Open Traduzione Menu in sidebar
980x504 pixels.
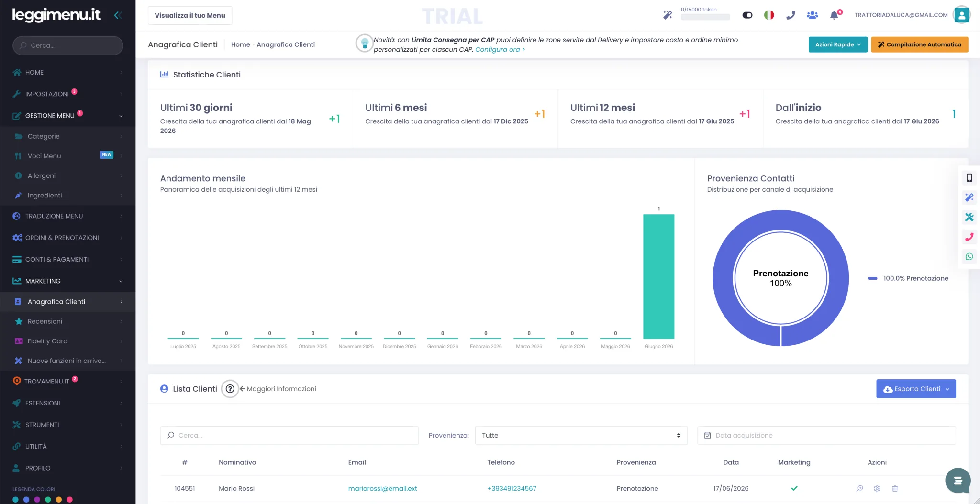[67, 216]
